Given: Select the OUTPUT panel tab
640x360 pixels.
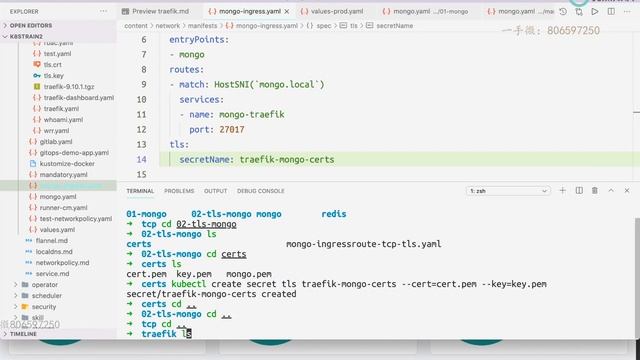Looking at the screenshot, I should point(216,191).
